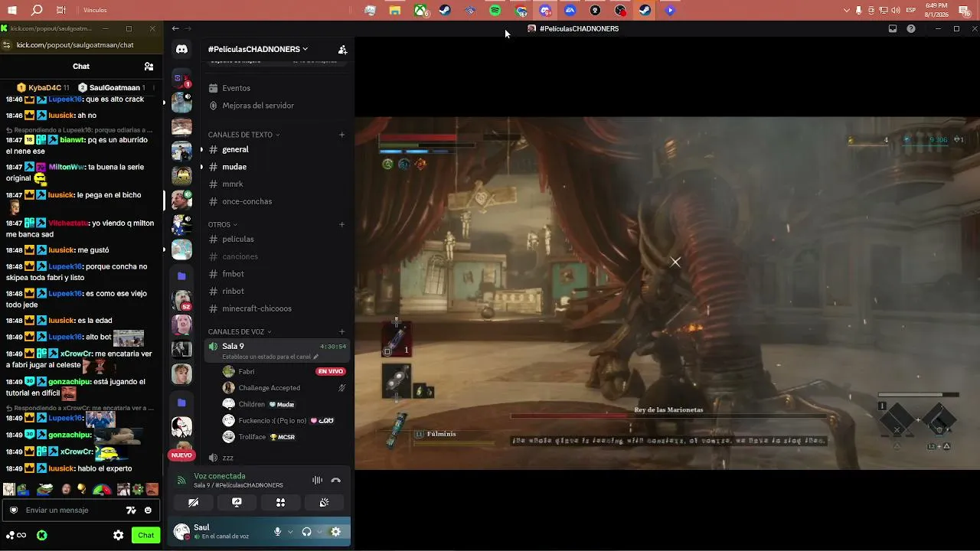980x551 pixels.
Task: Add a channel to OTROS category
Action: coord(342,225)
